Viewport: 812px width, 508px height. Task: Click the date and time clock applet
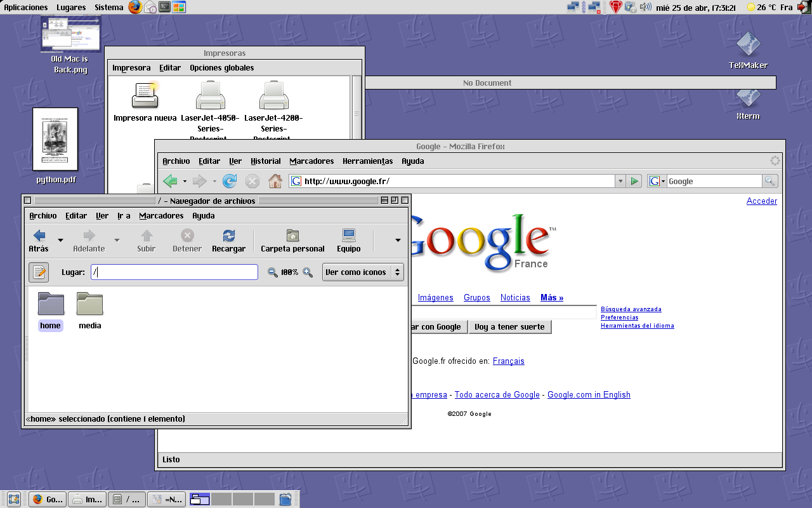697,8
